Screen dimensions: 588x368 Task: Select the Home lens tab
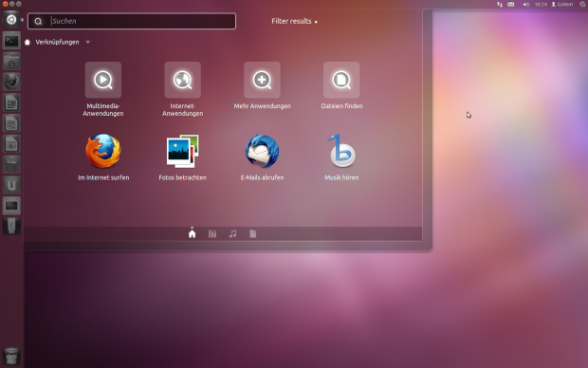192,233
